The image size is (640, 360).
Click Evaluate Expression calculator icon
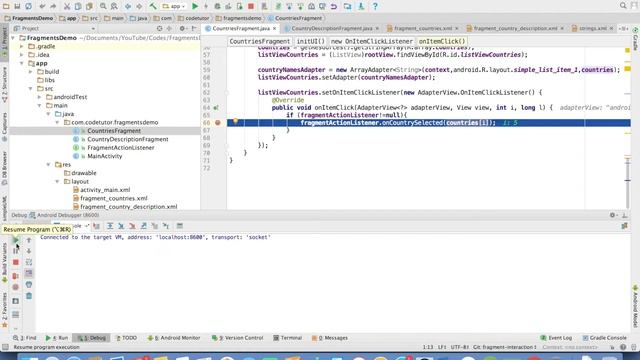pos(180,226)
